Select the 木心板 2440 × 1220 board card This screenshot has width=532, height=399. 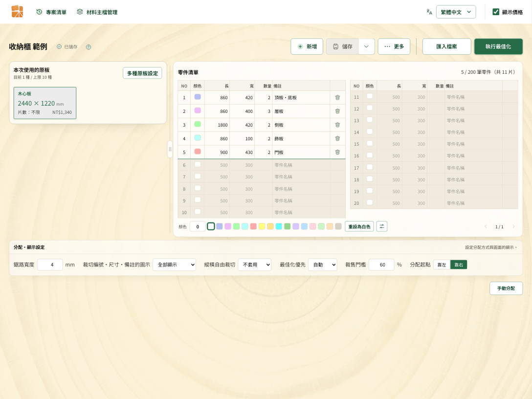45,103
